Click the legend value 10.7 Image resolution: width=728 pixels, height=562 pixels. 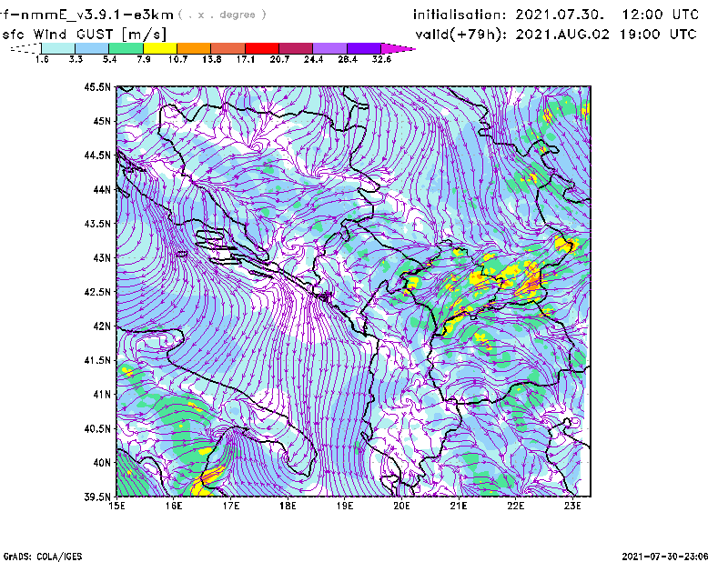(177, 59)
